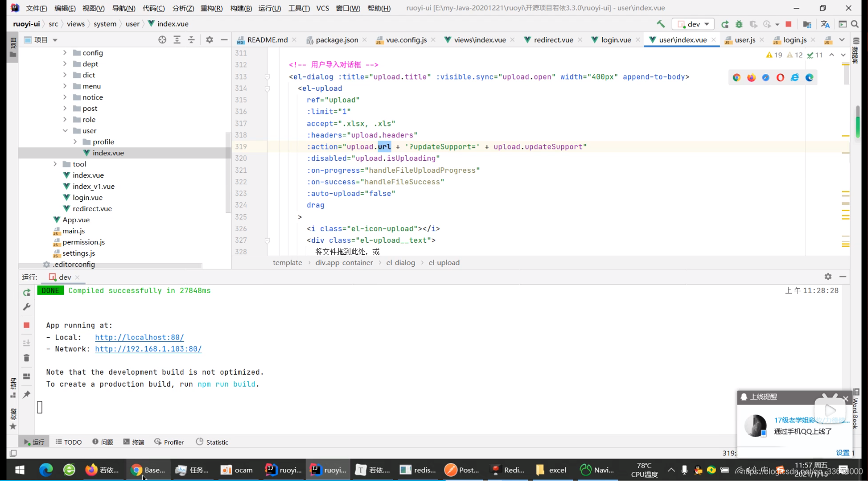
Task: Open preview in Internet Explorer icon
Action: tap(795, 77)
